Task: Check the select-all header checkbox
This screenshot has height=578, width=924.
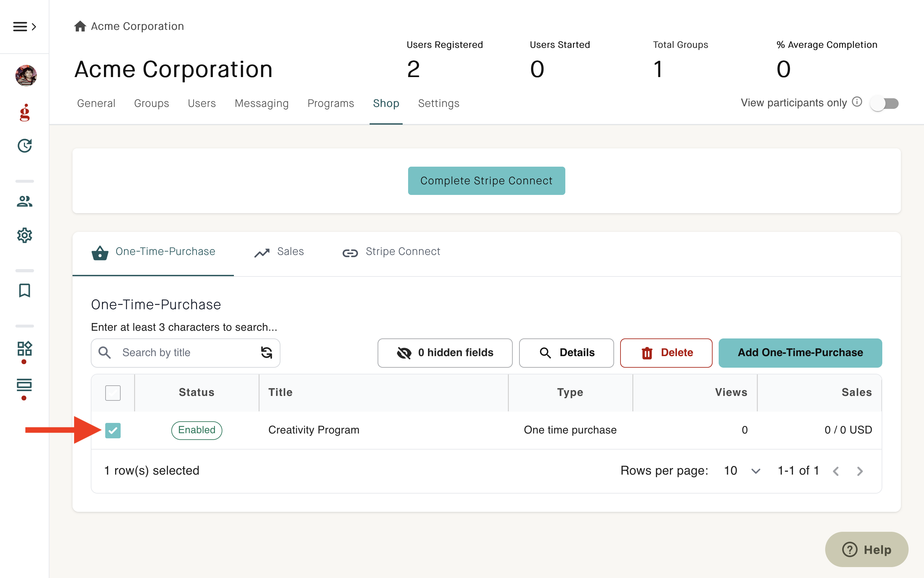Action: click(x=113, y=393)
